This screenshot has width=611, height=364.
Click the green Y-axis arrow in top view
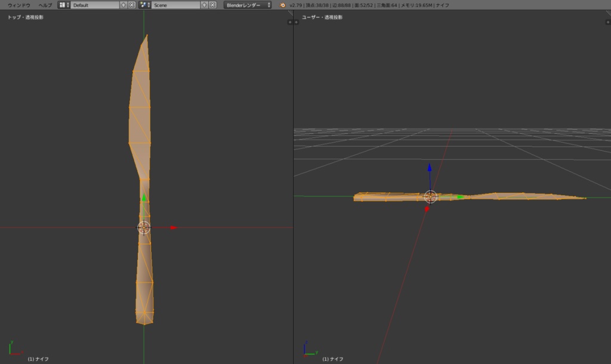point(144,198)
